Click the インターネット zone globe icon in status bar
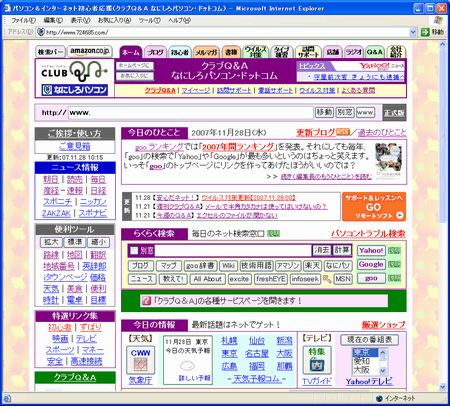 click(x=379, y=398)
